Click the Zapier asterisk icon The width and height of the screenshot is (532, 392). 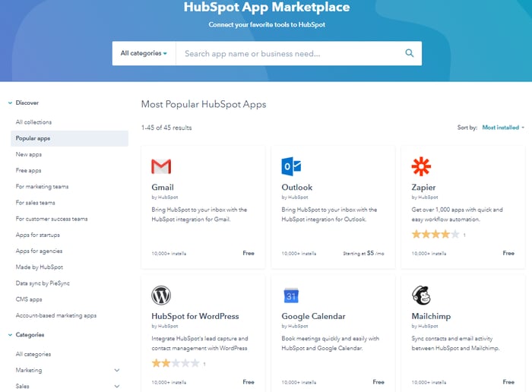click(421, 166)
